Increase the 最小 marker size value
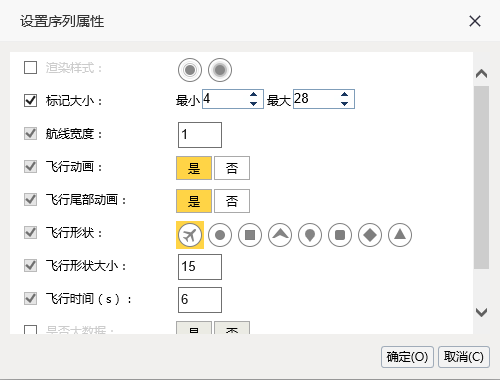Viewport: 500px width, 380px height. (x=254, y=94)
